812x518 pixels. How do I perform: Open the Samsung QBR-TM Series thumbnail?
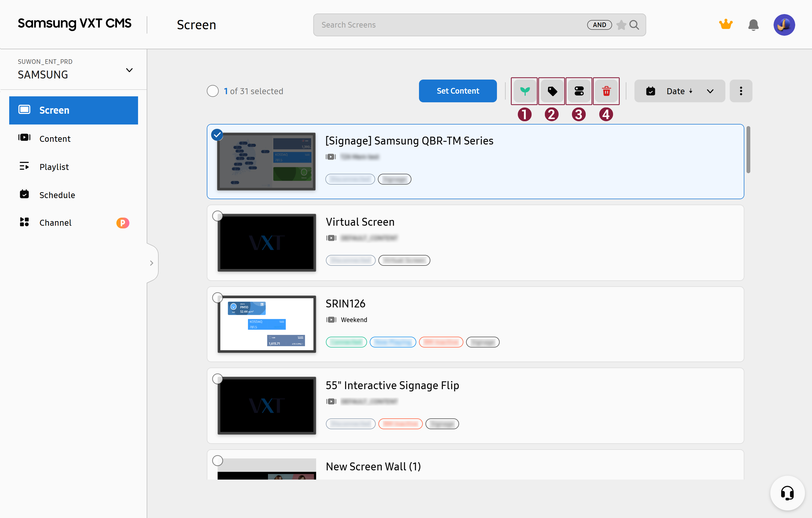(x=266, y=162)
